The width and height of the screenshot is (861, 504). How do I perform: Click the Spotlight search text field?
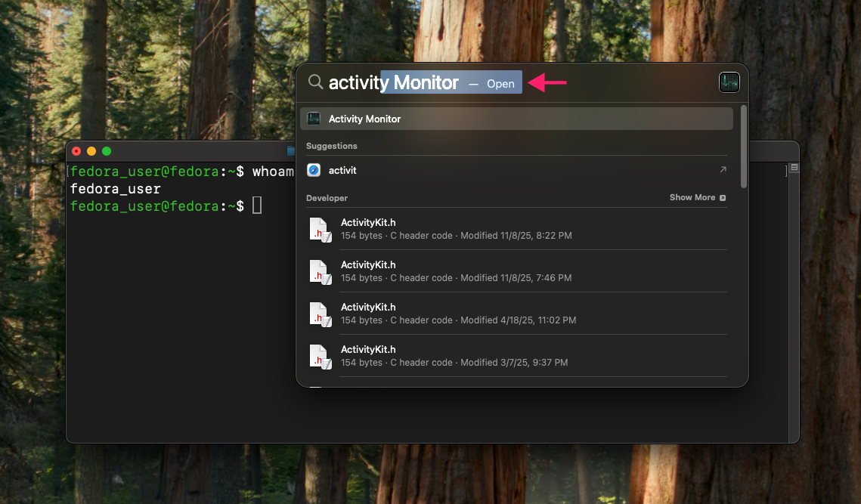(425, 82)
